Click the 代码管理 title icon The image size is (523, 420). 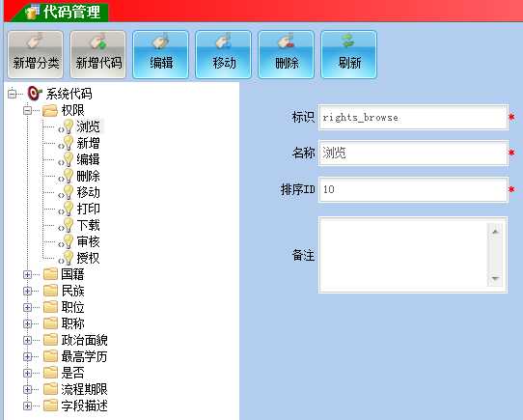(32, 11)
